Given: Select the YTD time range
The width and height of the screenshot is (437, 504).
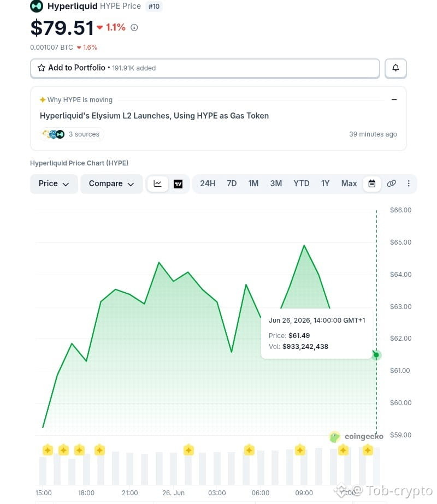Looking at the screenshot, I should [302, 183].
